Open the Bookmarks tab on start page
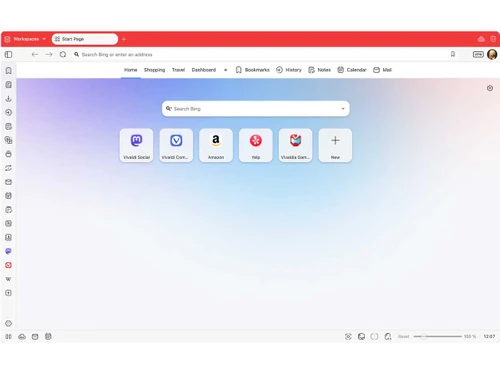 point(252,70)
